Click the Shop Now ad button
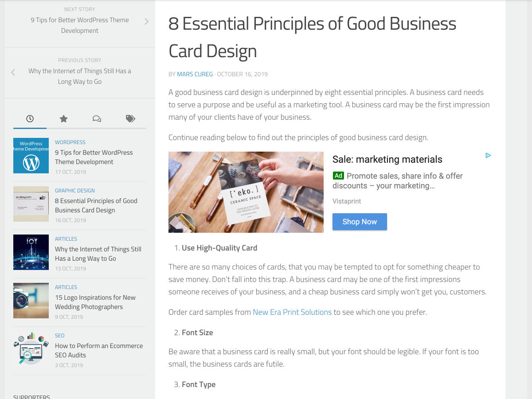 point(360,222)
